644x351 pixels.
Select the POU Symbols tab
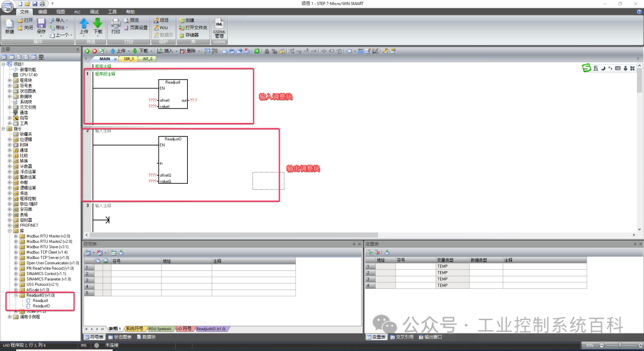click(x=160, y=329)
